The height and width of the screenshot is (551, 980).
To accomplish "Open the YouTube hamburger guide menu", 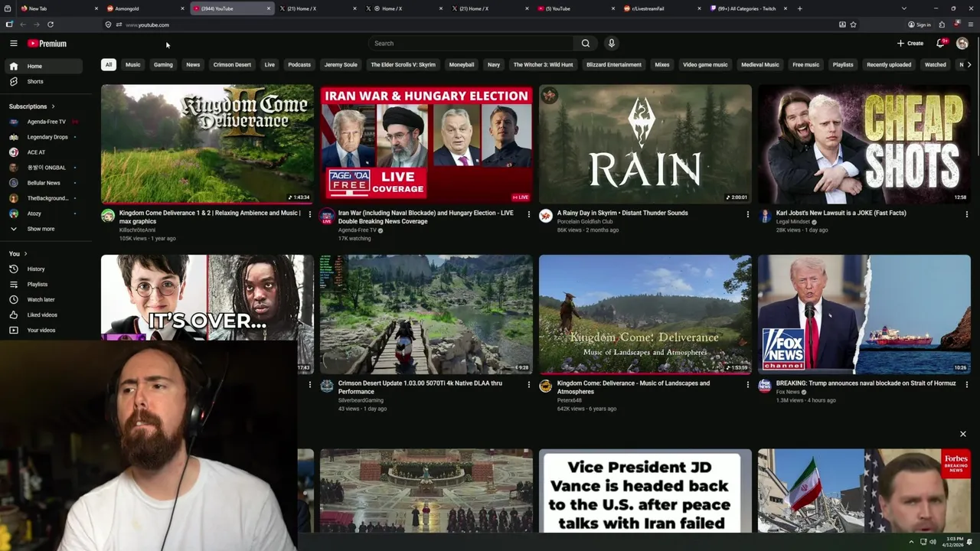I will coord(13,44).
